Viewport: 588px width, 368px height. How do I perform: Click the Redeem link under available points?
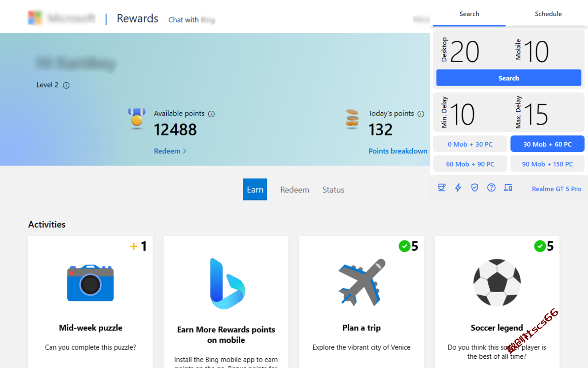(170, 151)
